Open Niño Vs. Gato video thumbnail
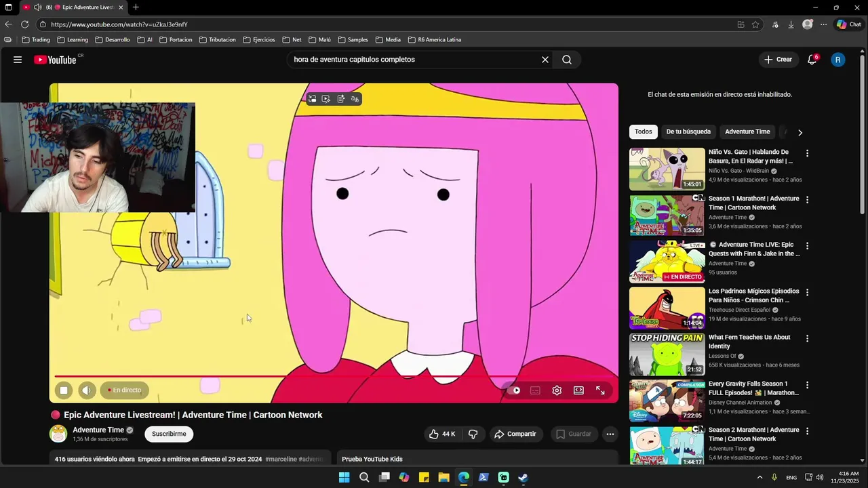Viewport: 868px width, 488px height. [667, 169]
